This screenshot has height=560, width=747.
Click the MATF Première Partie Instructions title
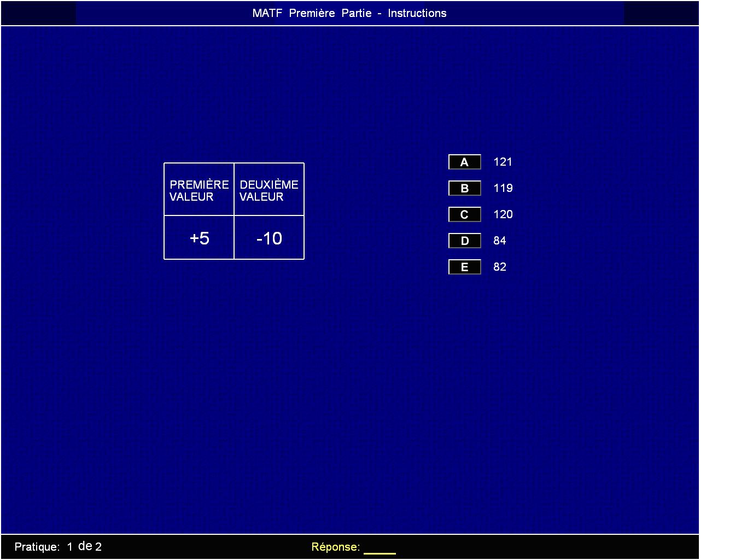click(349, 13)
